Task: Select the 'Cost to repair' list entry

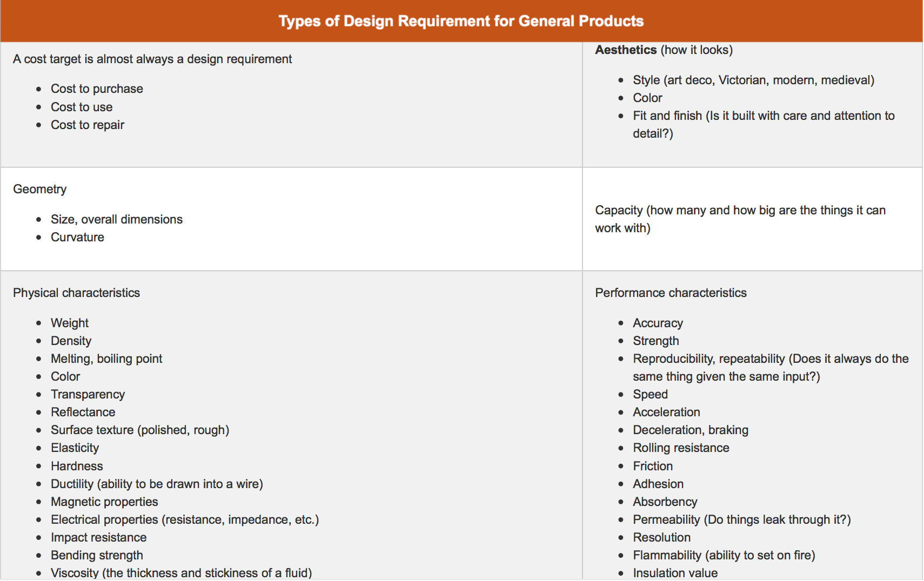Action: click(x=88, y=125)
